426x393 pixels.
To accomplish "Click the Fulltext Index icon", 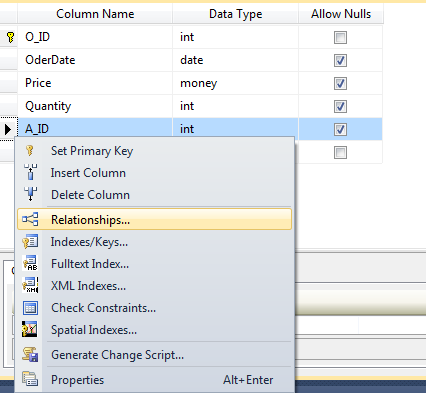I will 30,263.
